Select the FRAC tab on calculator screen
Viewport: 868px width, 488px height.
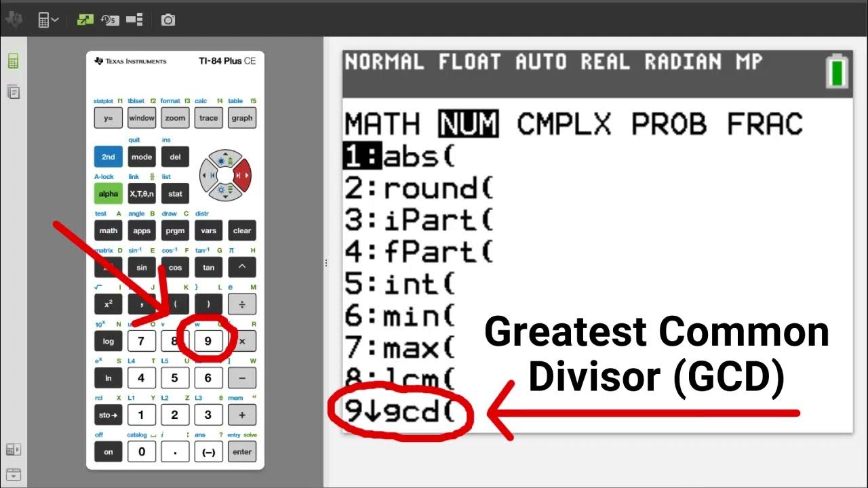[x=765, y=125]
